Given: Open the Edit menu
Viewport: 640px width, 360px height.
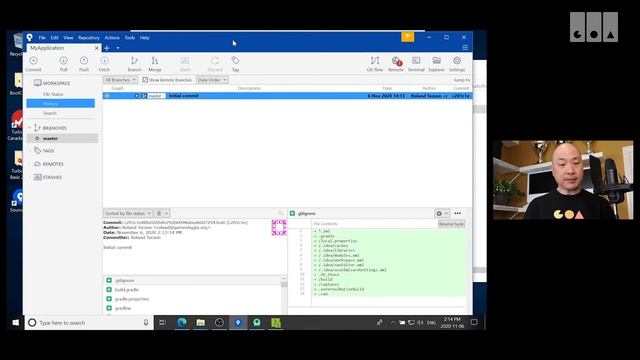Looking at the screenshot, I should [x=55, y=38].
